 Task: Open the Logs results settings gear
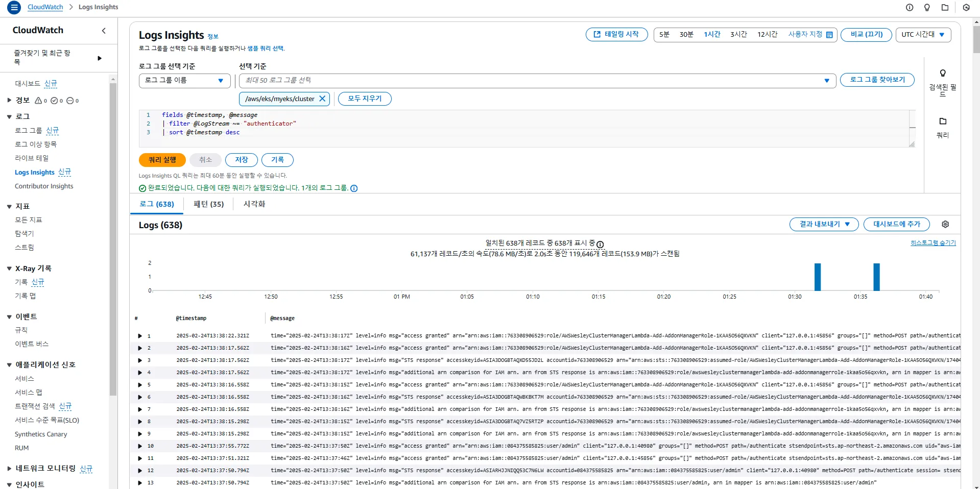point(945,224)
